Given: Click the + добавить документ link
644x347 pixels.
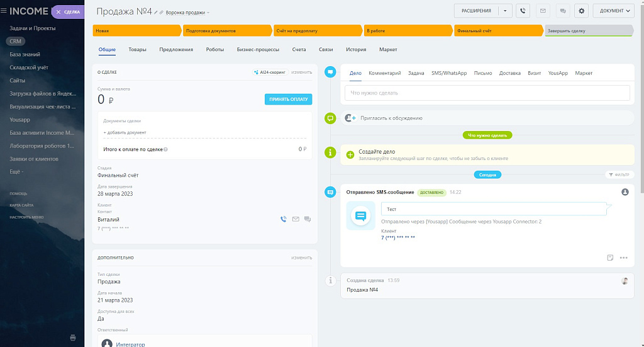Looking at the screenshot, I should (125, 132).
